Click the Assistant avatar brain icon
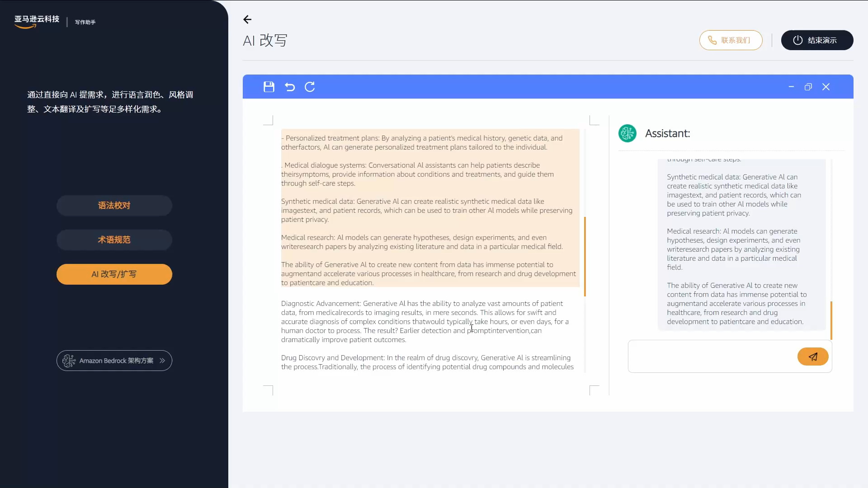The width and height of the screenshot is (868, 488). coord(627,133)
